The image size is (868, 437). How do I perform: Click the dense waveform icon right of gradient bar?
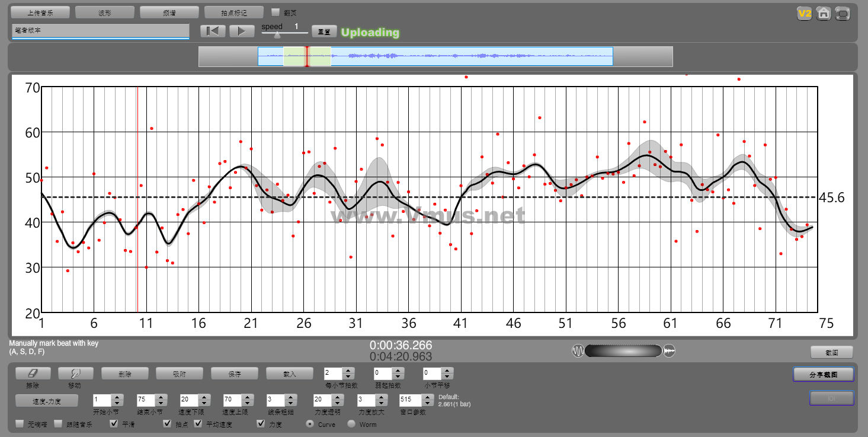pos(669,351)
